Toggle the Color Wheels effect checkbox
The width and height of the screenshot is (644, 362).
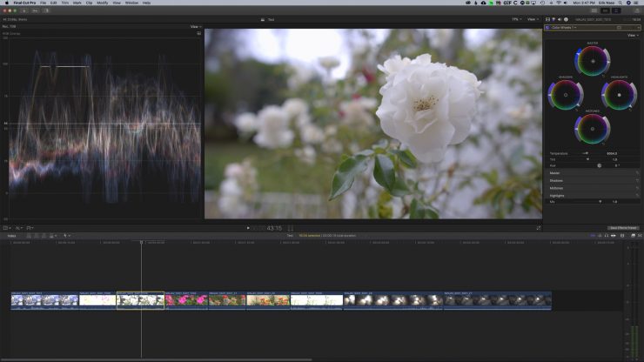547,28
